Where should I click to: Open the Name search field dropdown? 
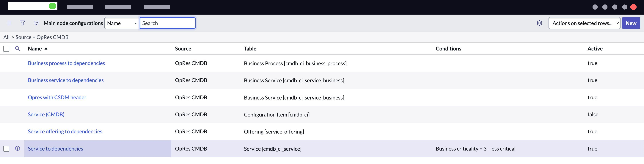(122, 23)
